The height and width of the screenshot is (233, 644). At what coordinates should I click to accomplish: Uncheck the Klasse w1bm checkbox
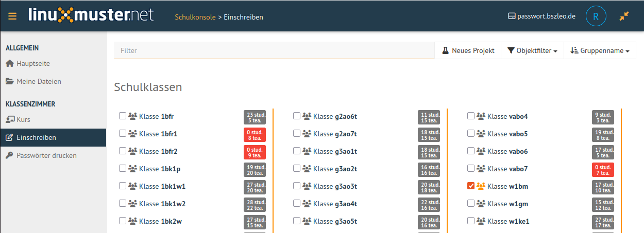471,186
